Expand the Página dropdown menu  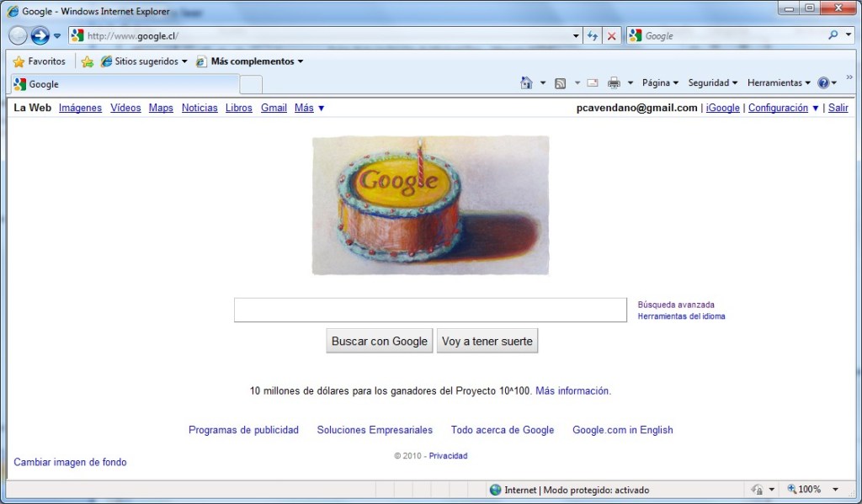click(660, 82)
